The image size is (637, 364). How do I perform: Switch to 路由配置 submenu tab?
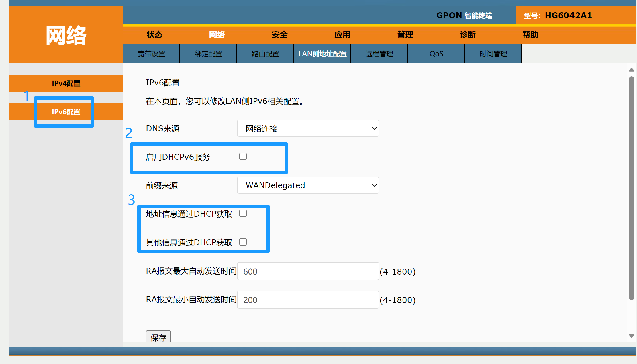click(x=265, y=54)
